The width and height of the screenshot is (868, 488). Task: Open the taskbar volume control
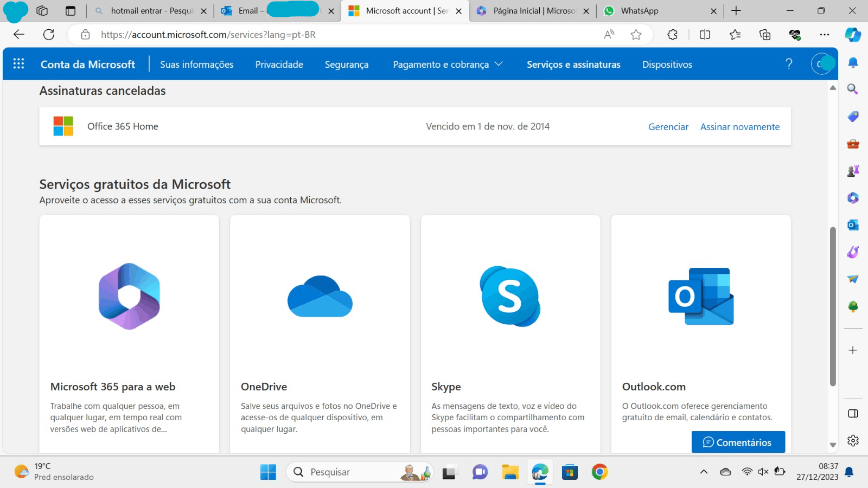[x=763, y=472]
